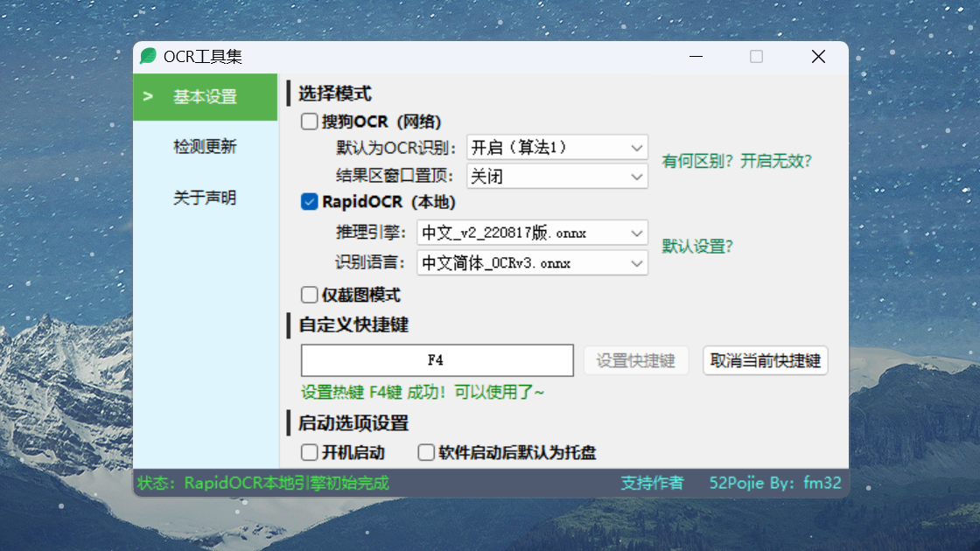This screenshot has width=980, height=551.
Task: Enable the 搜狗OCR (网络) checkbox
Action: 310,122
